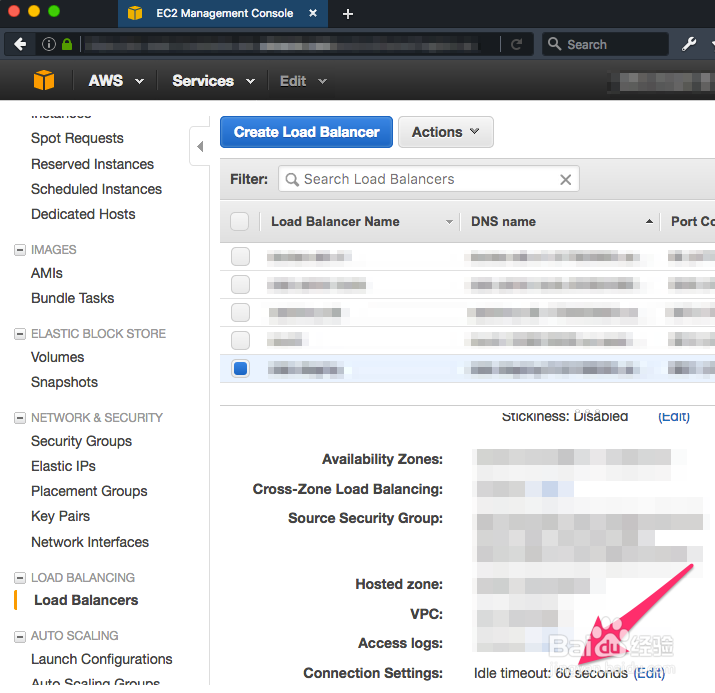Open Scheduled Instances in sidebar

click(x=96, y=189)
